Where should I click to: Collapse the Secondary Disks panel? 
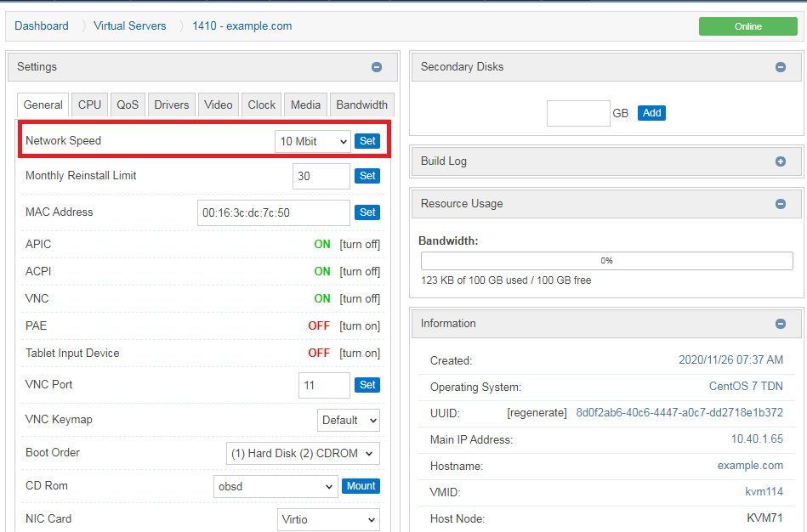pos(781,67)
